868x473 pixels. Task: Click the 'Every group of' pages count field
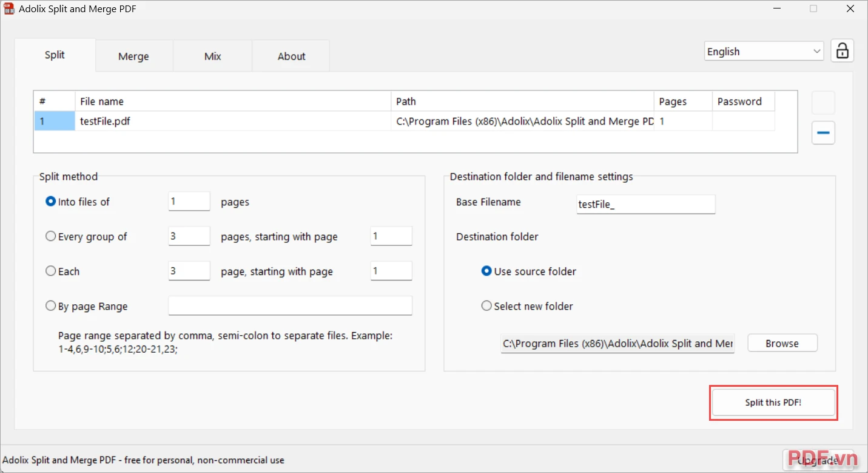(189, 236)
